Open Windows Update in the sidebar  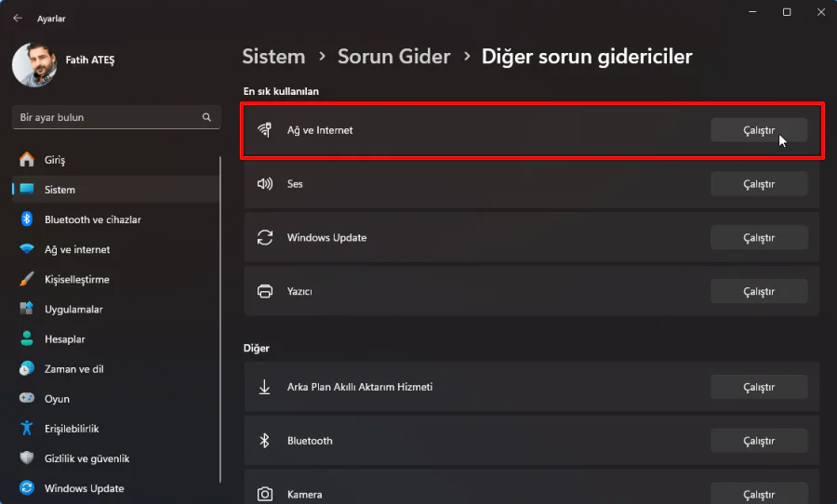click(x=116, y=488)
